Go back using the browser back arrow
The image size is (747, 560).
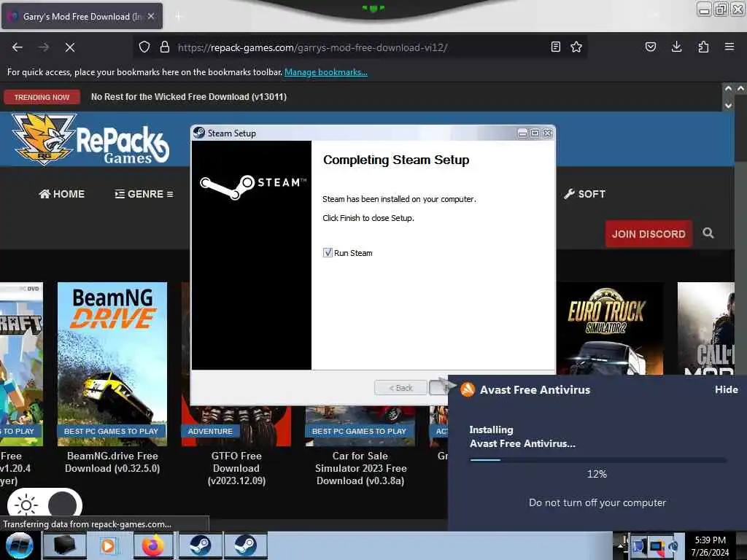pyautogui.click(x=18, y=47)
